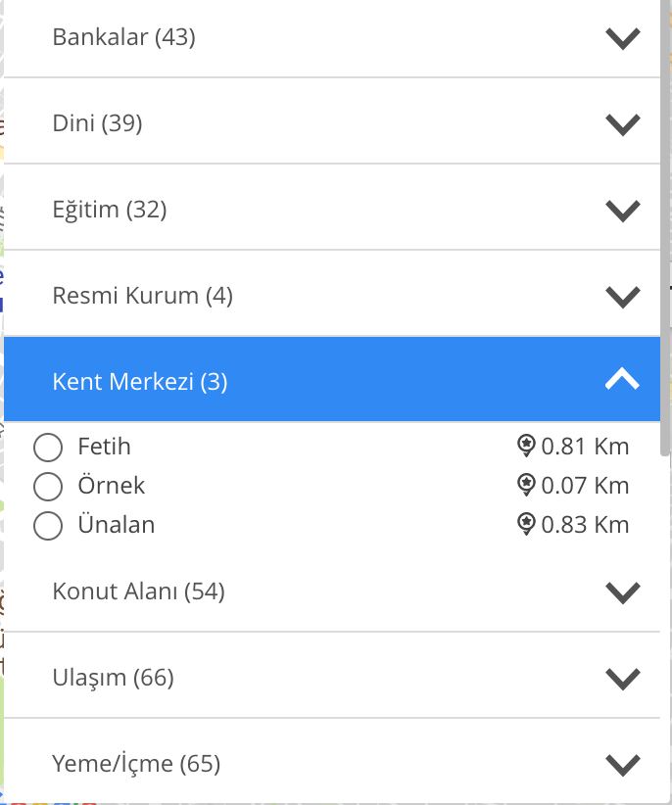Viewport: 672px width, 805px height.
Task: Click the location pin icon next to Fetih
Action: point(527,447)
